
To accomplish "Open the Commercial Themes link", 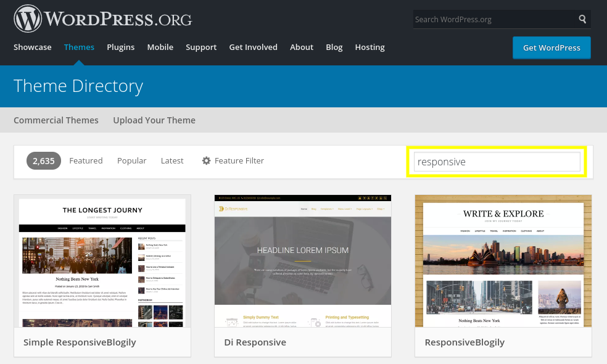I will click(56, 120).
